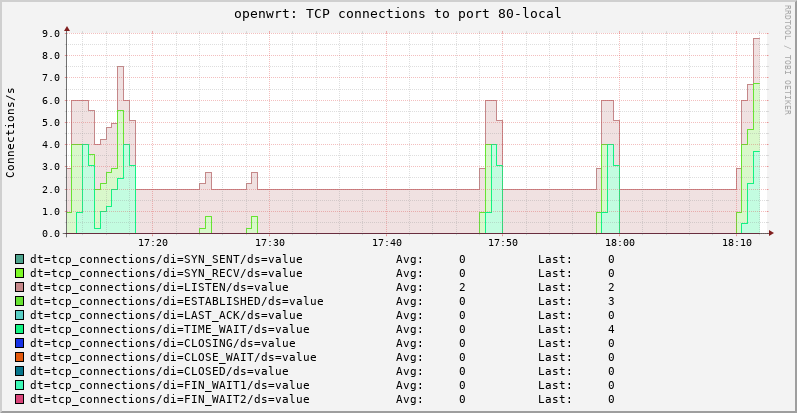The image size is (797, 413).
Task: Click the Avg value in LISTEN row
Action: click(x=462, y=287)
